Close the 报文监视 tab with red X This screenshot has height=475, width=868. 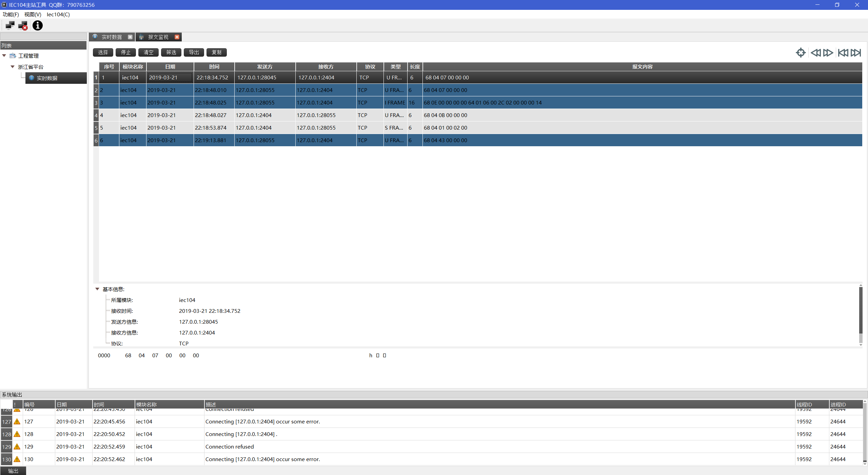click(x=177, y=37)
